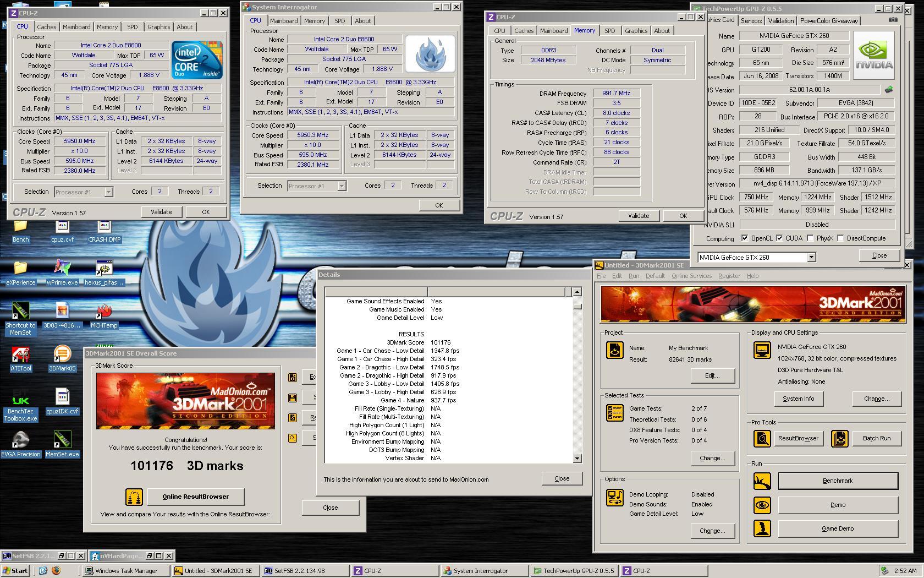Open Graphics tab in CPU-Z Memory window
The height and width of the screenshot is (578, 924).
pyautogui.click(x=636, y=31)
